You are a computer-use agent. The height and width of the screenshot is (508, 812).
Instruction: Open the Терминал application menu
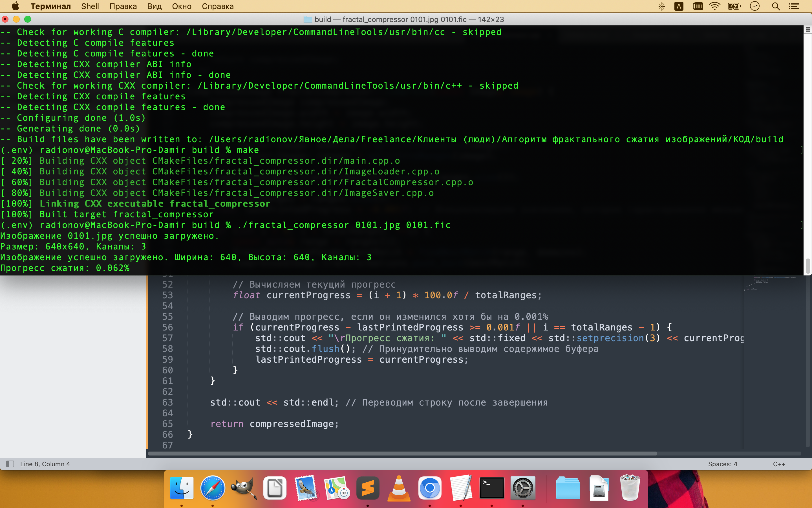[51, 6]
